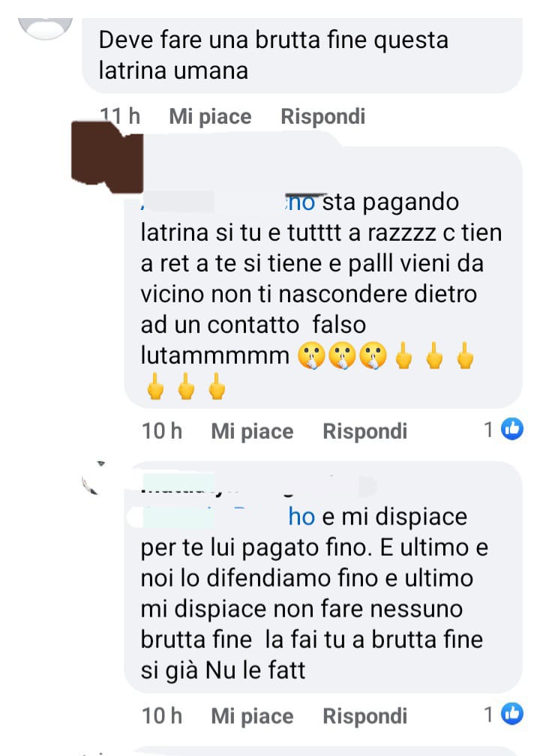Open the '1' reaction count beside the 'brutta fine' reply

tap(488, 715)
